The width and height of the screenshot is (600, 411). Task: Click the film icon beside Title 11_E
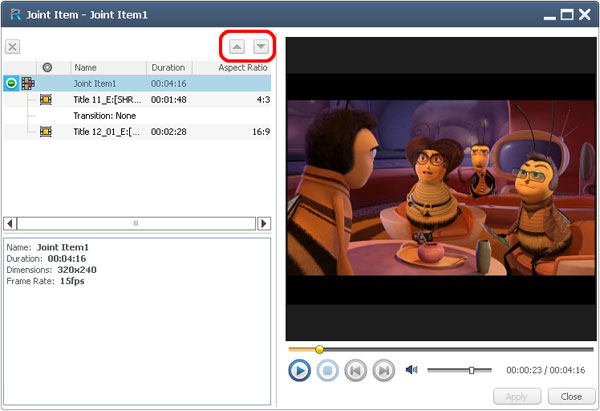pyautogui.click(x=46, y=99)
